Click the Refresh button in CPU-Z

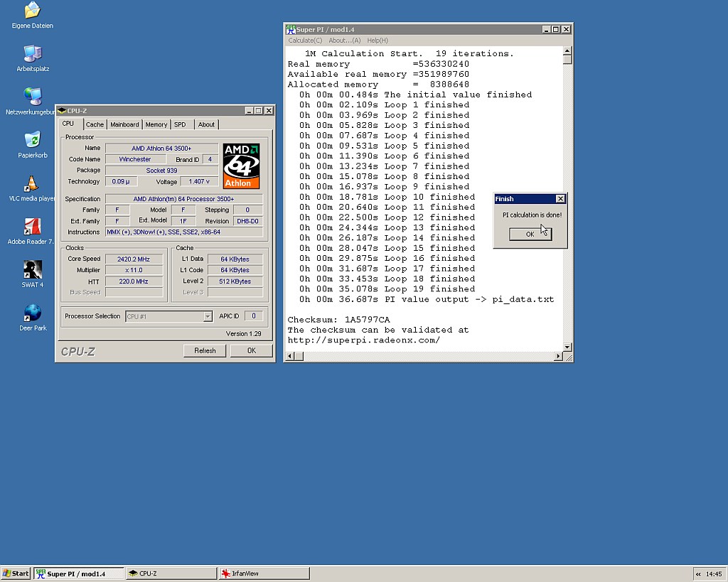coord(205,351)
